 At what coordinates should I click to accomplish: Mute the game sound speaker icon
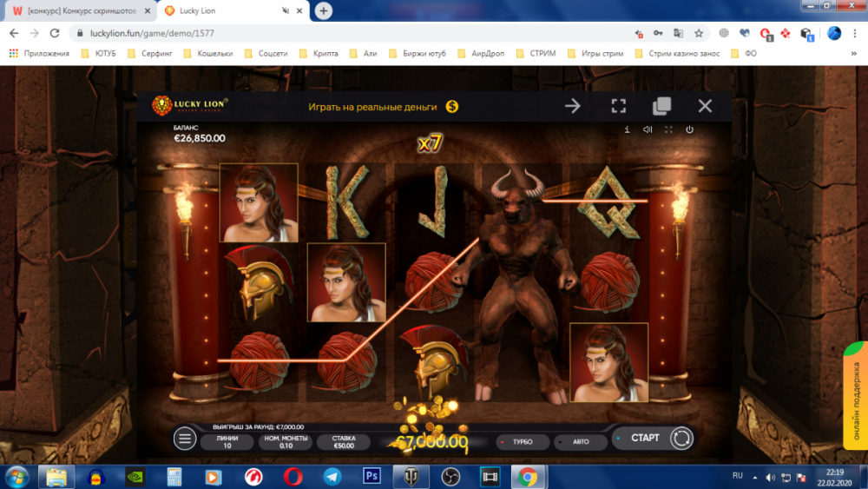(x=648, y=129)
